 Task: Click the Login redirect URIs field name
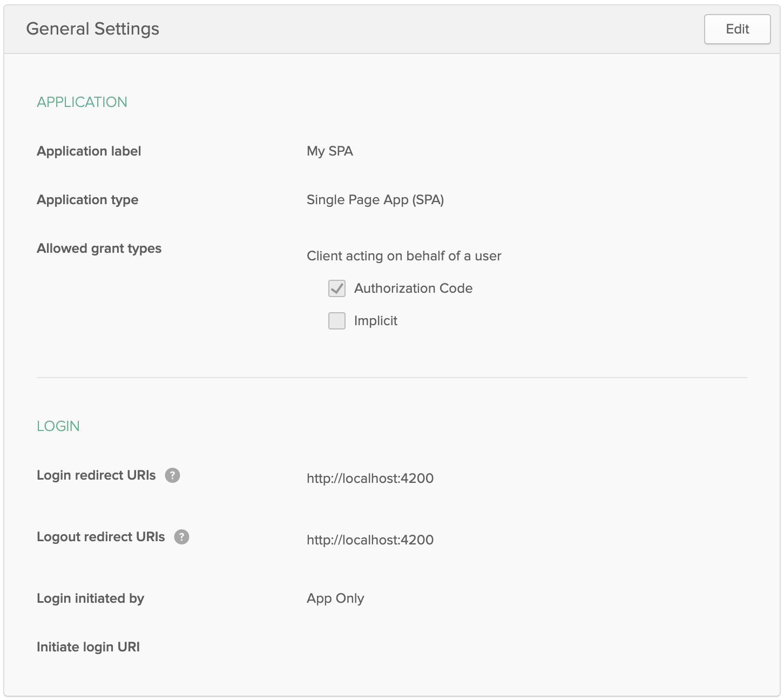(96, 475)
